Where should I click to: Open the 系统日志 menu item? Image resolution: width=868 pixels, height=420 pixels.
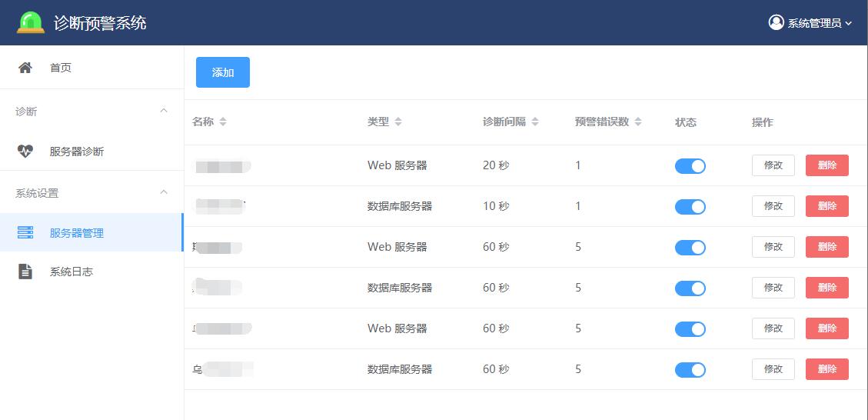click(72, 272)
